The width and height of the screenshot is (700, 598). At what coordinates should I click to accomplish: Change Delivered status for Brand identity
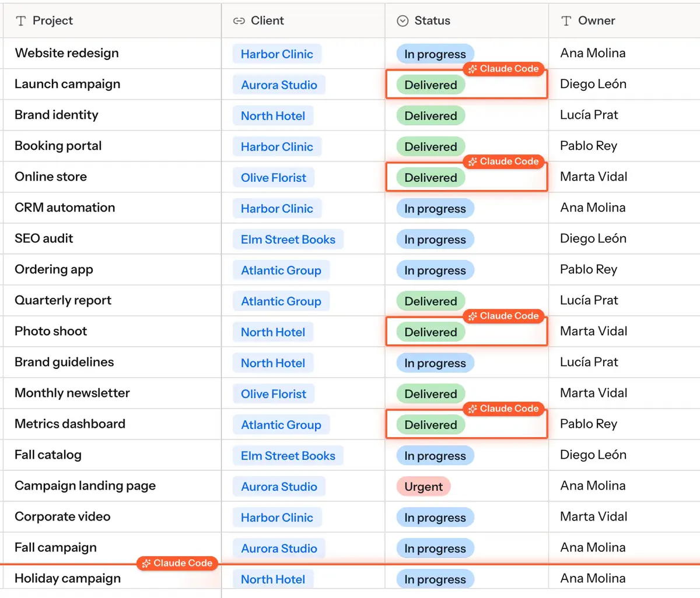(430, 116)
